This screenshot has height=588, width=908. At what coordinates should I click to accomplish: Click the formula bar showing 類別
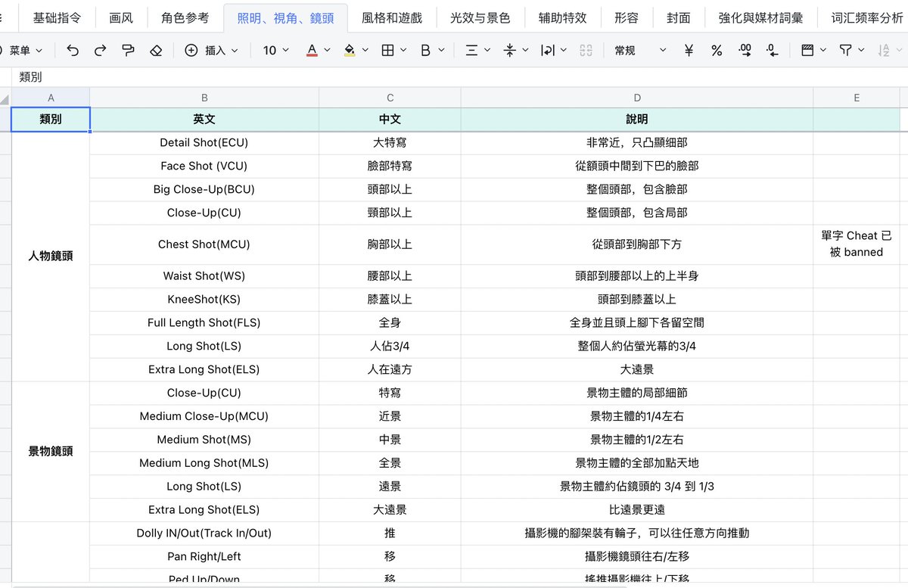(x=462, y=77)
